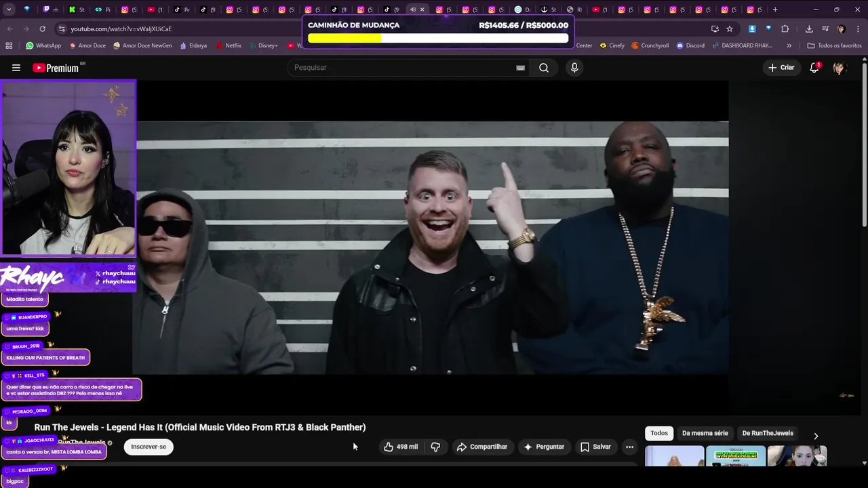Open Disney+ bookmark
The height and width of the screenshot is (488, 868).
coord(263,45)
